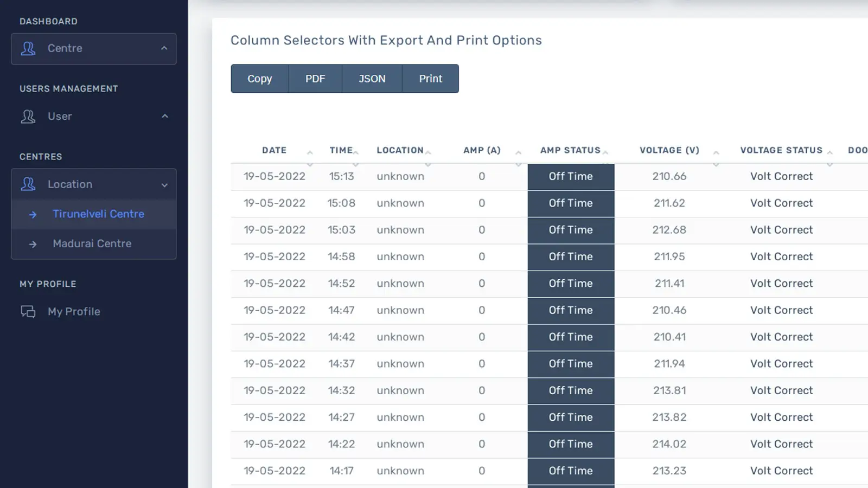
Task: Click Off Time status in 15:13 row
Action: coord(571,177)
